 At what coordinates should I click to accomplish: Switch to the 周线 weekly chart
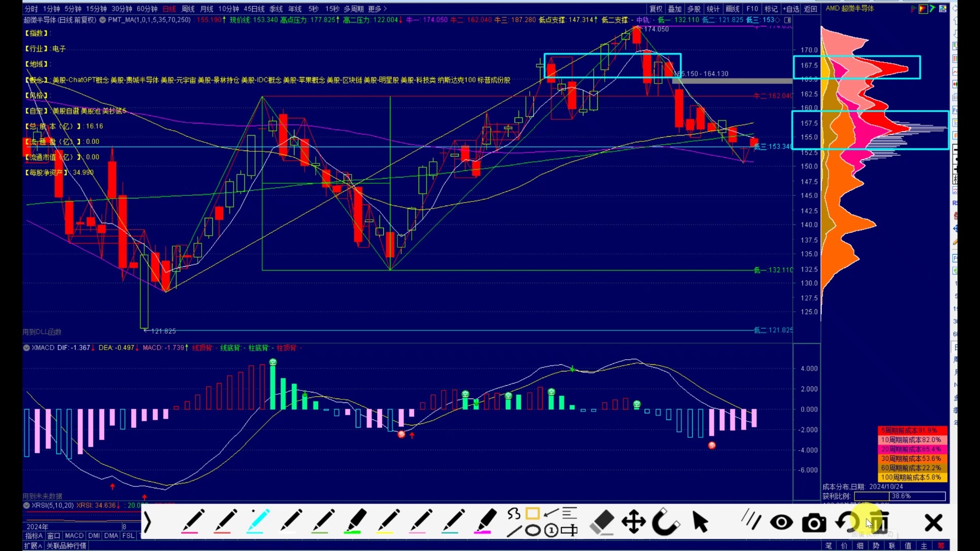188,9
